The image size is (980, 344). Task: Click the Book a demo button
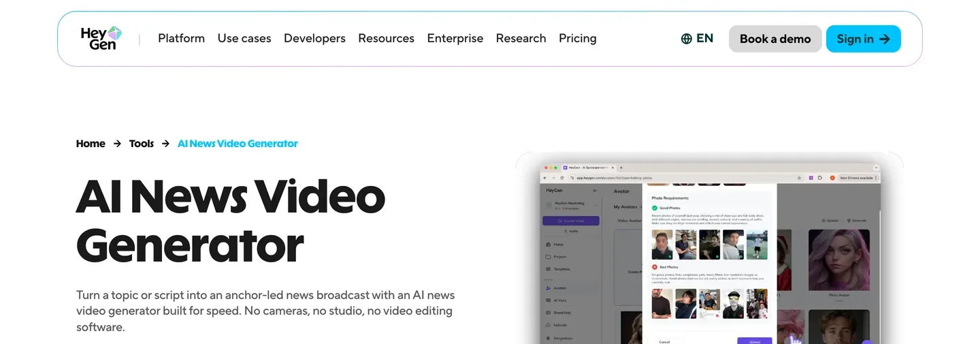click(775, 39)
